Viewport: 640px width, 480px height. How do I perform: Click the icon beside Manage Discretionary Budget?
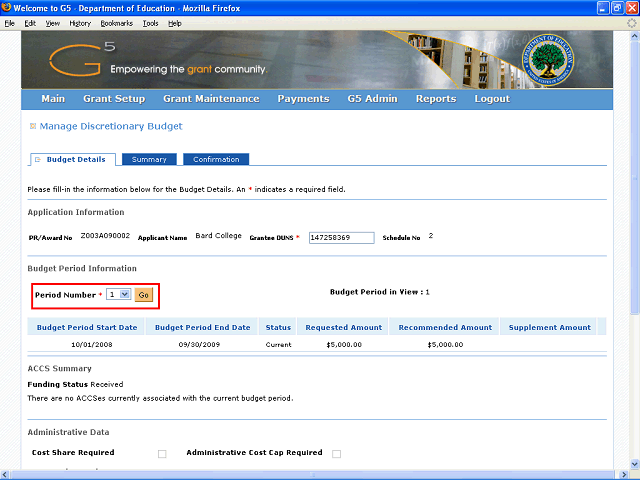[x=33, y=127]
